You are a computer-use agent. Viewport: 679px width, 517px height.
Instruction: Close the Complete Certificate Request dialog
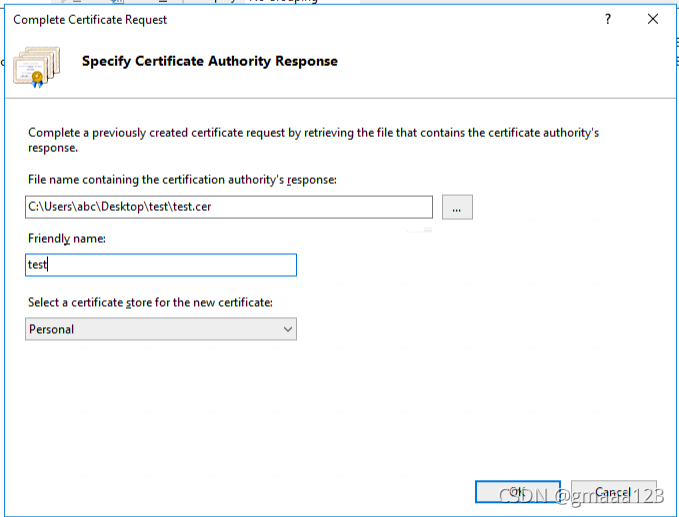click(653, 19)
